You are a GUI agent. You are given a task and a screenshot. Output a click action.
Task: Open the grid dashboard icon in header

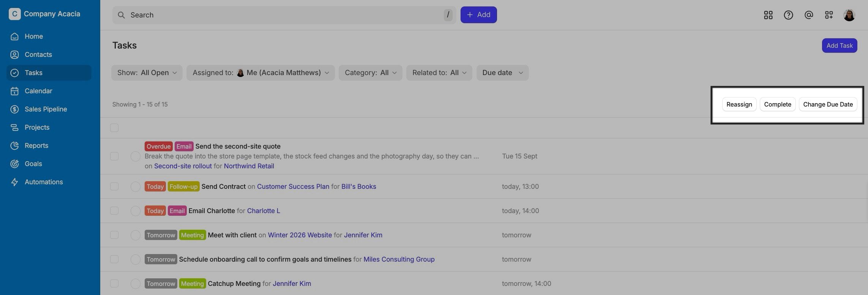pyautogui.click(x=768, y=15)
